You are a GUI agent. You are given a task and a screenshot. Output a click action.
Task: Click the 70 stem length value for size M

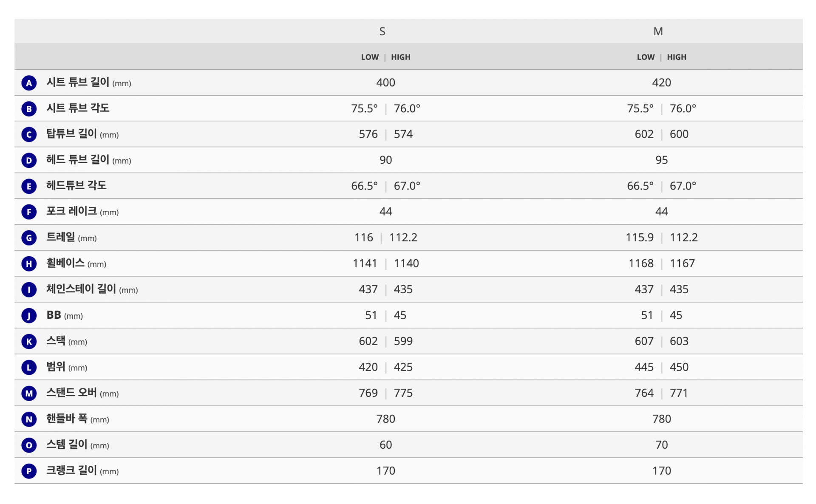[661, 445]
